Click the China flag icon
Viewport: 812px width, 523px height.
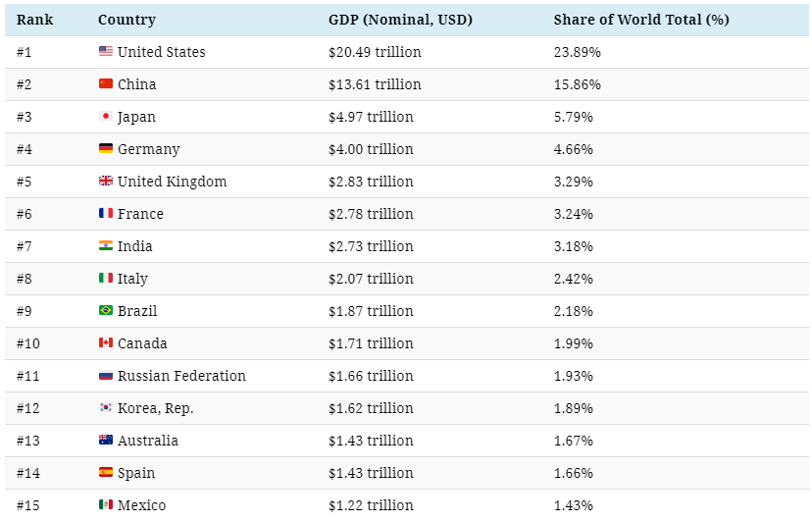(106, 84)
